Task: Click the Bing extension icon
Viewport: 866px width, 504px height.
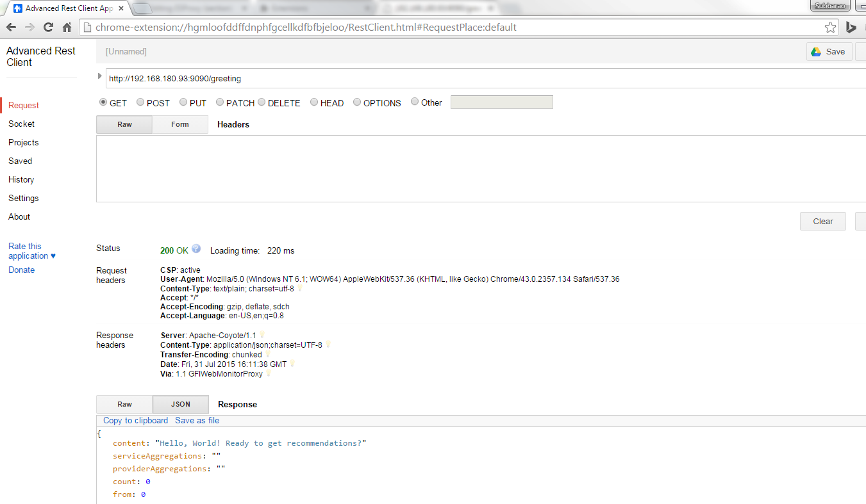Action: tap(852, 28)
